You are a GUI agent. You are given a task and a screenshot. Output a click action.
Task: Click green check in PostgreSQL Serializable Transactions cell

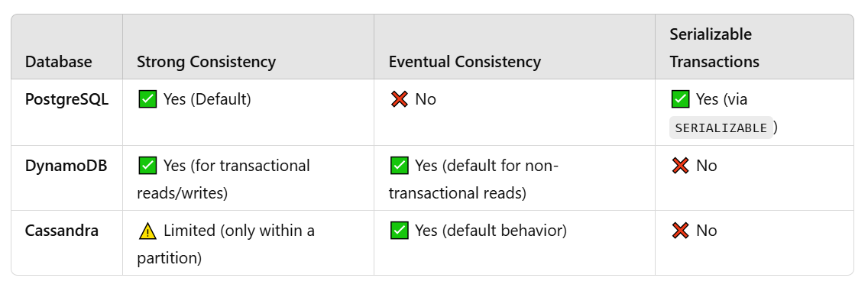click(x=680, y=99)
